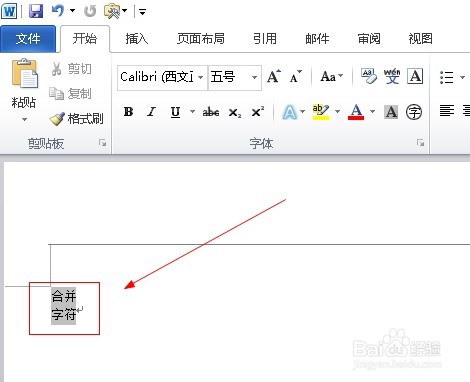The height and width of the screenshot is (382, 470).
Task: Toggle strikethrough abc formatting
Action: click(x=211, y=112)
